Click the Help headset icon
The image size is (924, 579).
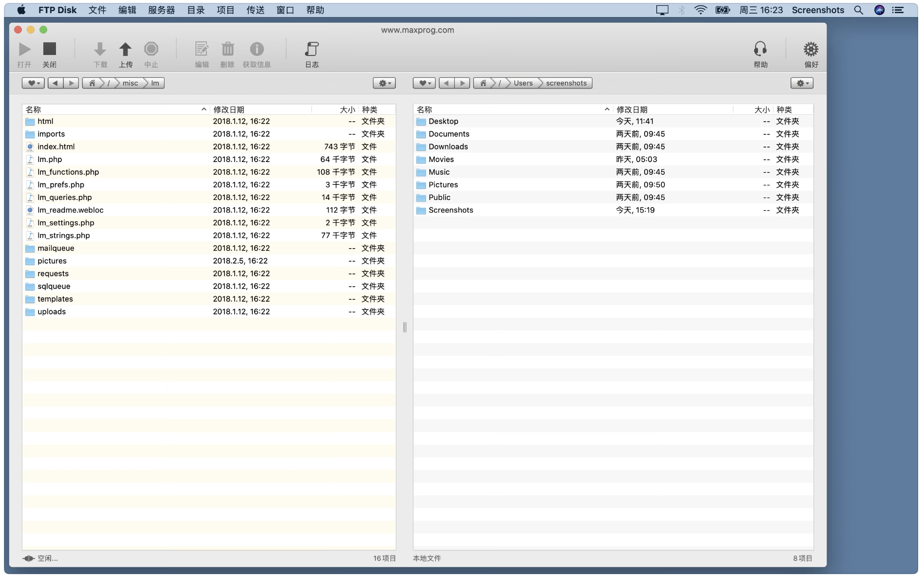click(760, 49)
